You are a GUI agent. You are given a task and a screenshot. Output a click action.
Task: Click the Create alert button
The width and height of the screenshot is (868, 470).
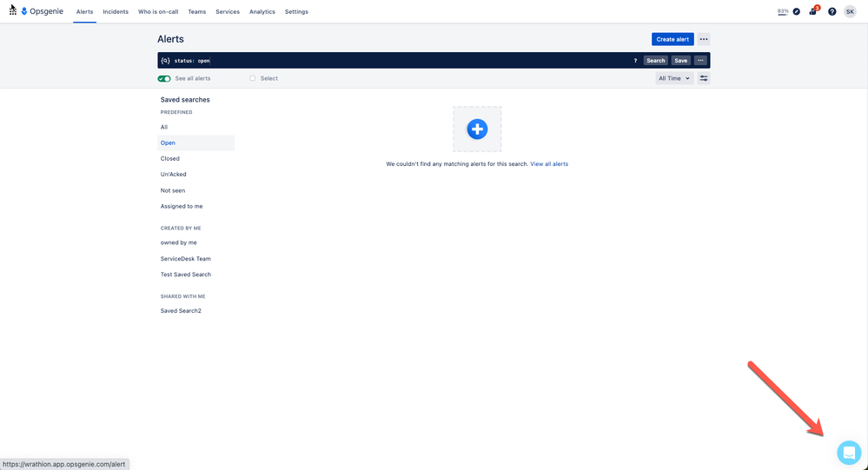673,39
